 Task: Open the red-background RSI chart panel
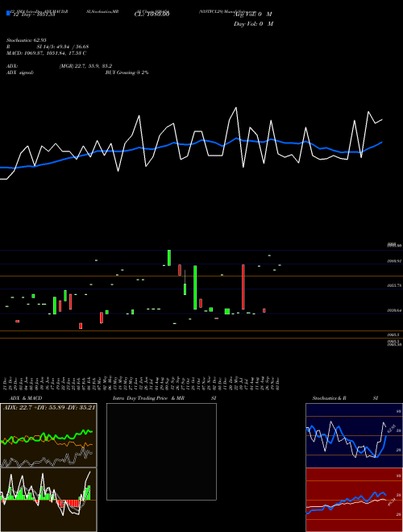click(354, 500)
